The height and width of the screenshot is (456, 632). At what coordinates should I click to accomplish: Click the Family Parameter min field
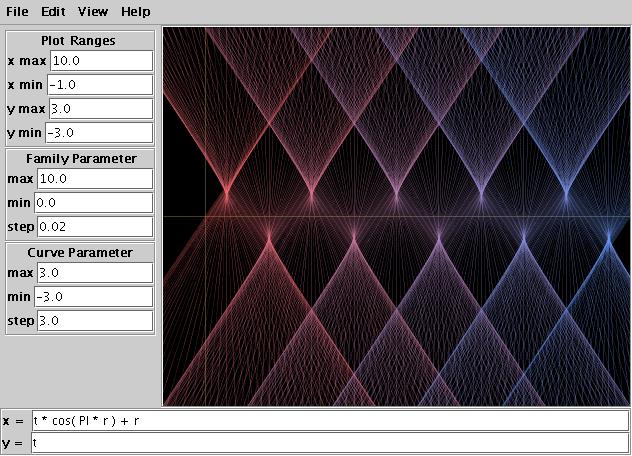tap(93, 203)
